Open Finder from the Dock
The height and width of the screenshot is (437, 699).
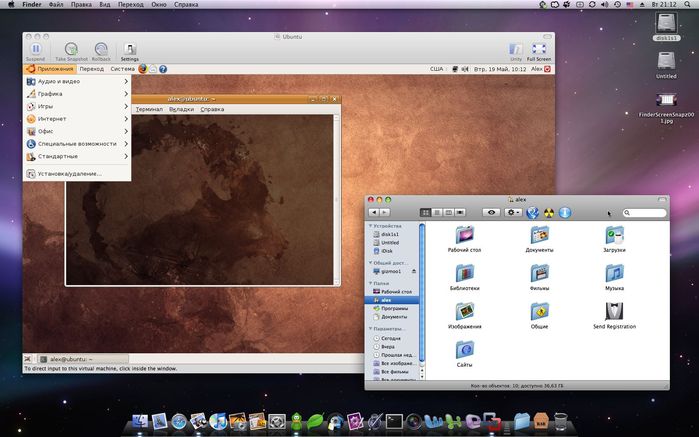140,421
